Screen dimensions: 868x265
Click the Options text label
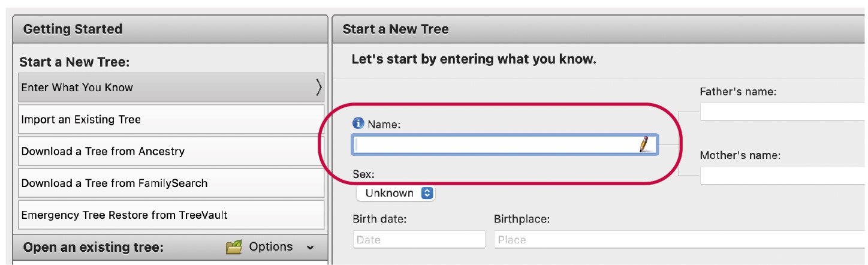point(271,247)
